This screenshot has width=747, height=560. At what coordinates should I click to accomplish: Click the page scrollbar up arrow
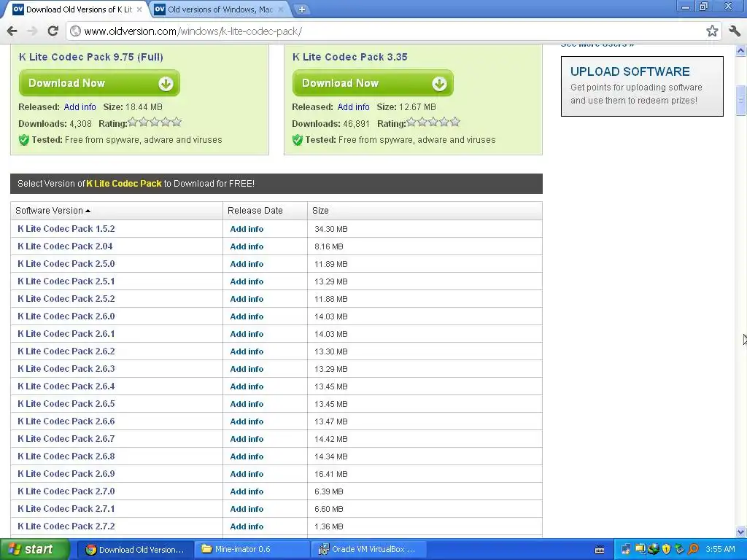coord(741,50)
